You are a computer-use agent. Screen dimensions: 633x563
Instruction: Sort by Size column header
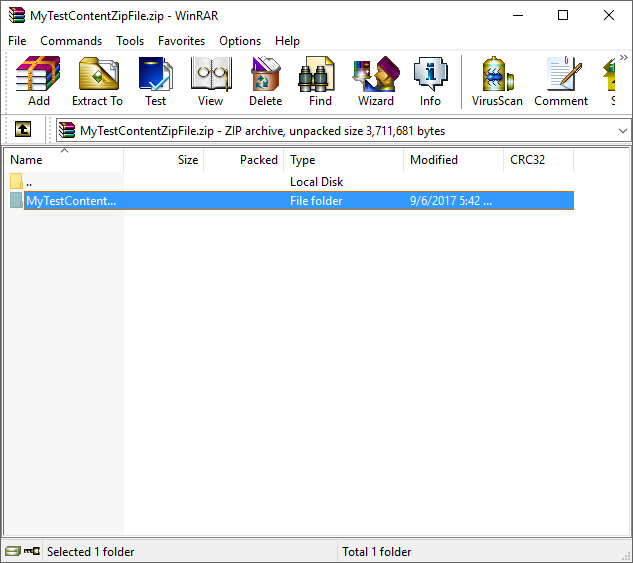[163, 160]
